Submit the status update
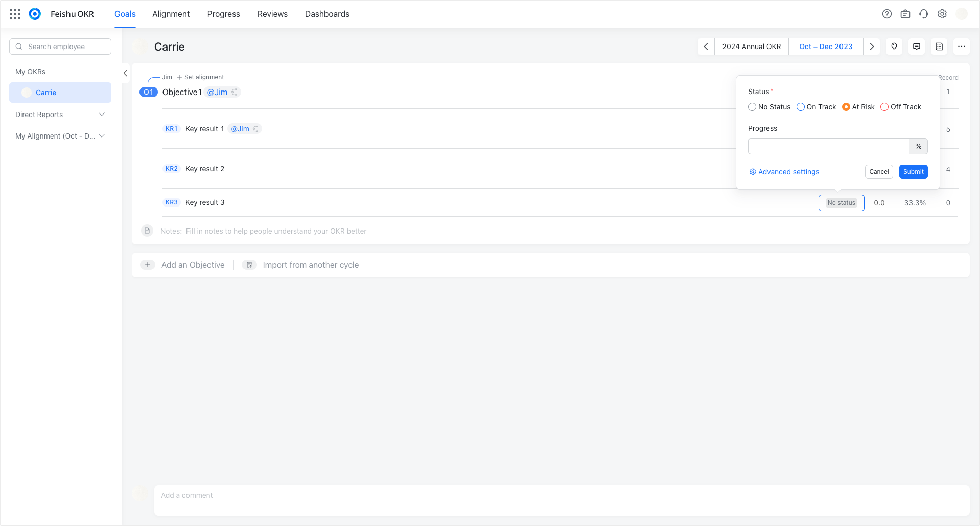 coord(913,172)
